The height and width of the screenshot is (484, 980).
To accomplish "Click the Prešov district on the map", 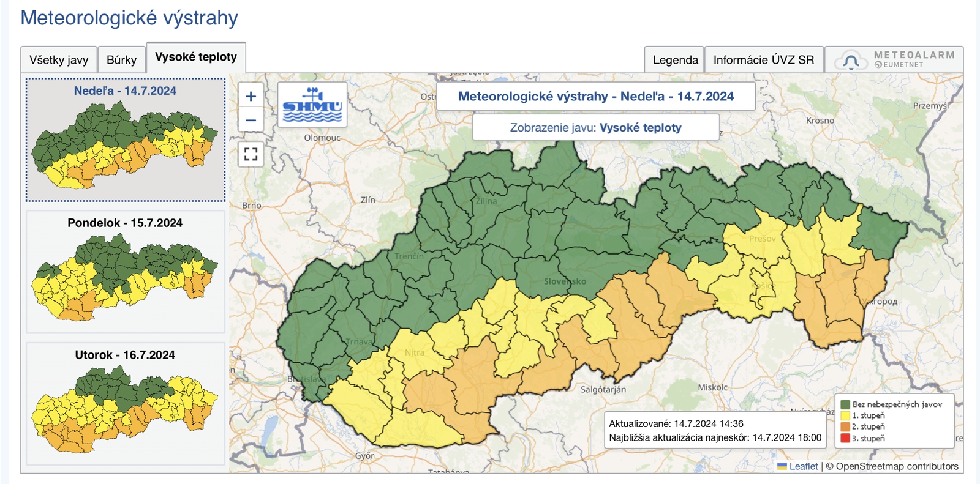I will 762,238.
